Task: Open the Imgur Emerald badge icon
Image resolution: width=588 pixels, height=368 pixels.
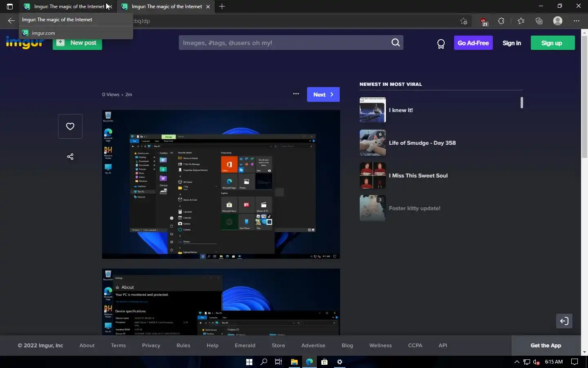Action: tap(441, 44)
